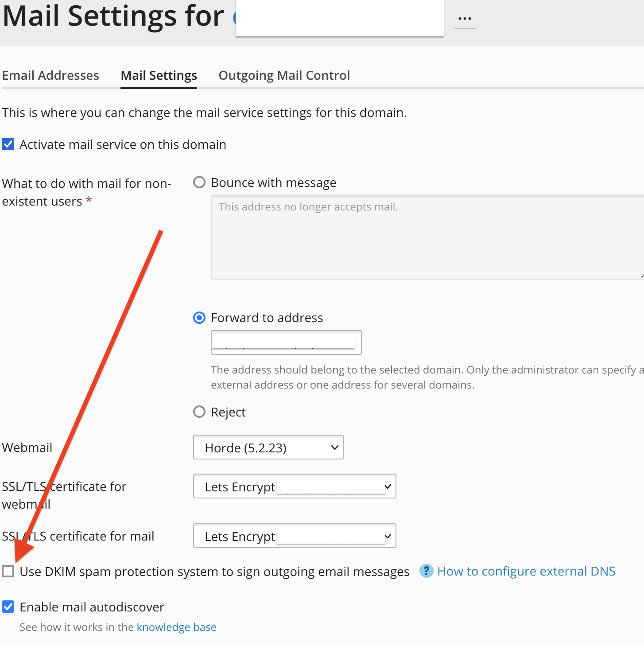Expand SSL/TLS certificate for webmail dropdown

tap(295, 486)
